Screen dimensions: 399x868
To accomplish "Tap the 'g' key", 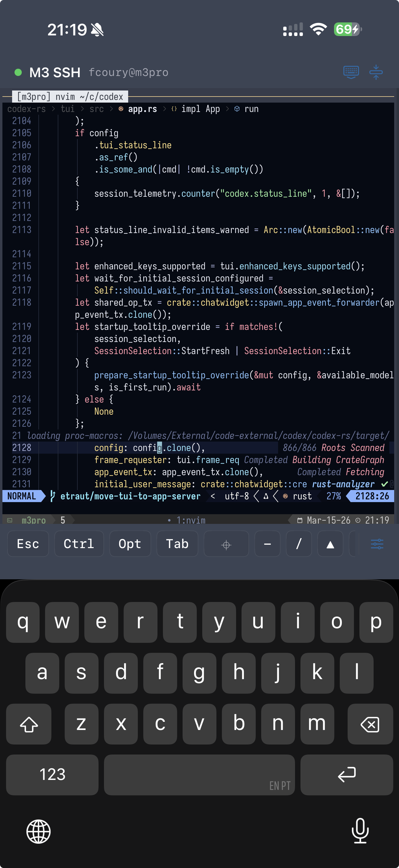I will (199, 673).
